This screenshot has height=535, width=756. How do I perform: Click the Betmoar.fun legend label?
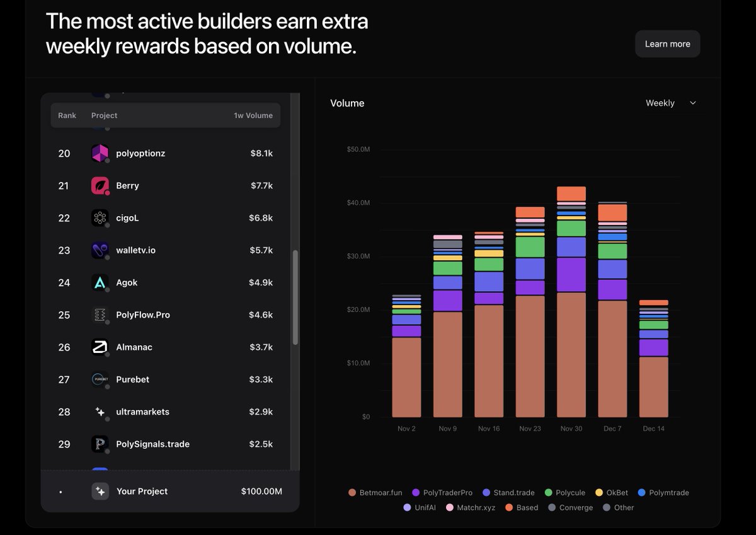coord(380,493)
